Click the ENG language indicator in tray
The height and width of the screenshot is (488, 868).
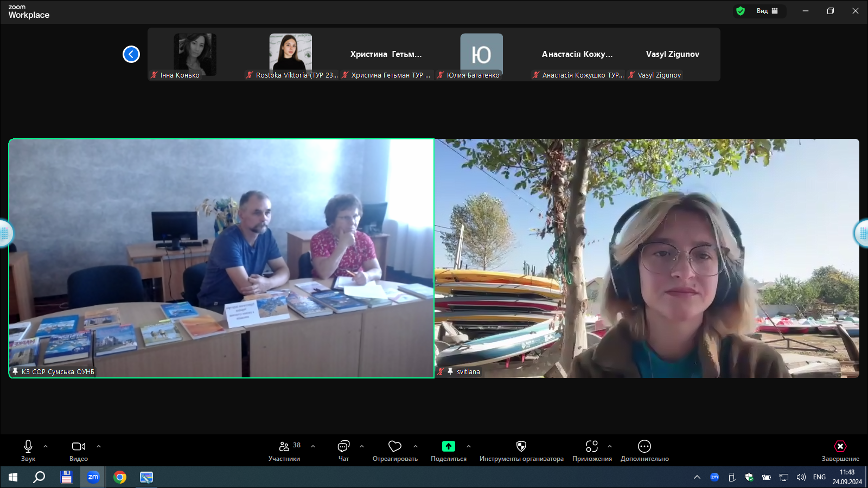point(819,477)
